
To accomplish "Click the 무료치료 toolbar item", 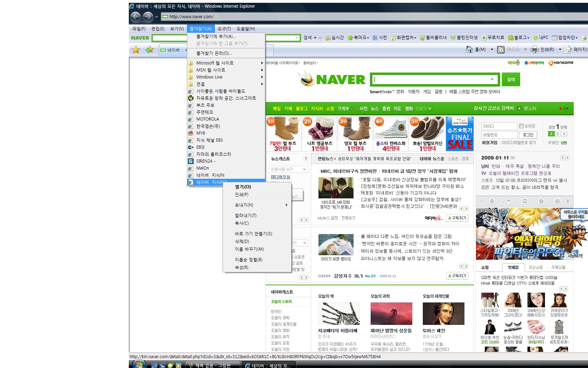I will (493, 38).
